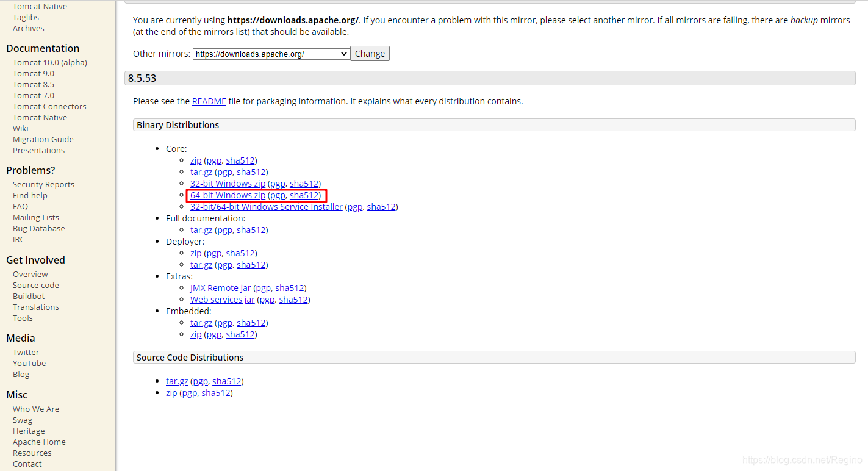
Task: Download the JMX Remote jar
Action: [220, 288]
